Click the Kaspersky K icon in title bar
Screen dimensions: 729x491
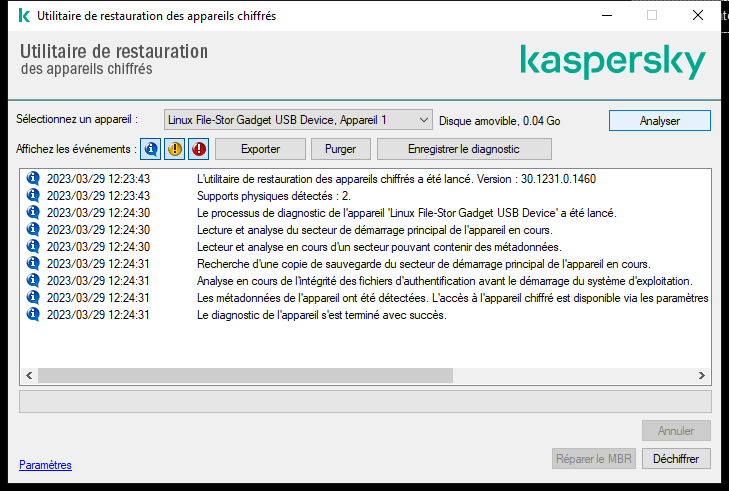click(x=24, y=15)
